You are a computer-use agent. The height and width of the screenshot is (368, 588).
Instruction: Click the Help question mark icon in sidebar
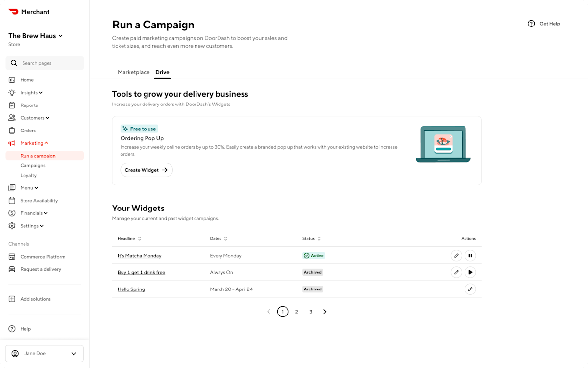12,329
